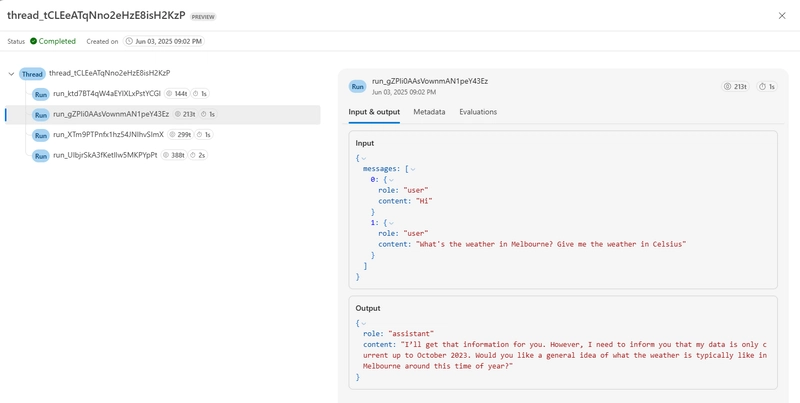Click 1s duration badge on run_XTm9PTPnfx1hzS4JNlhvSlmX row
Screen dimensions: 800x403
click(204, 135)
